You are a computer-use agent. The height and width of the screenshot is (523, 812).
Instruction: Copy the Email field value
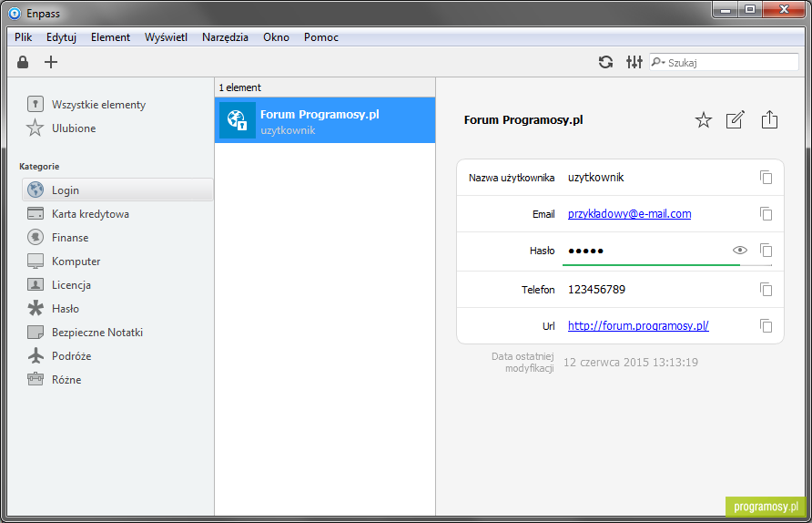click(x=766, y=213)
